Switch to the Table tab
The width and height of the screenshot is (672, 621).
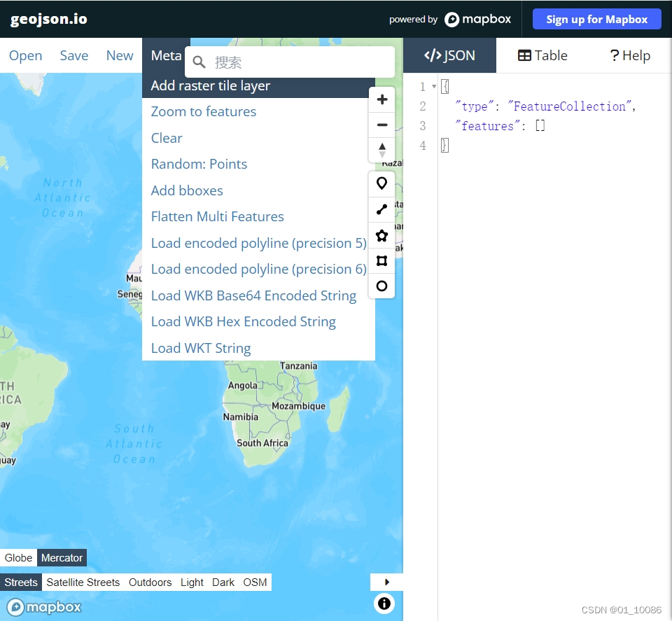click(542, 55)
